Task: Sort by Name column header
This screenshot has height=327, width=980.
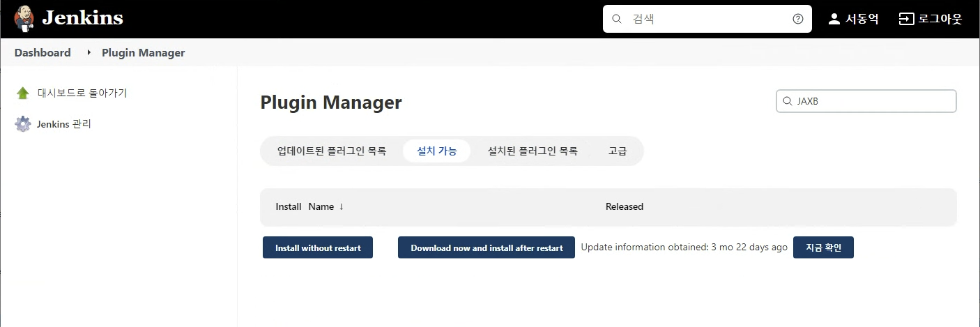Action: (x=321, y=206)
